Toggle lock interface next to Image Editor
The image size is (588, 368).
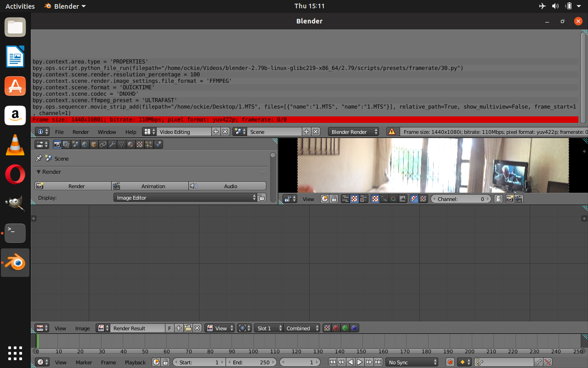261,198
